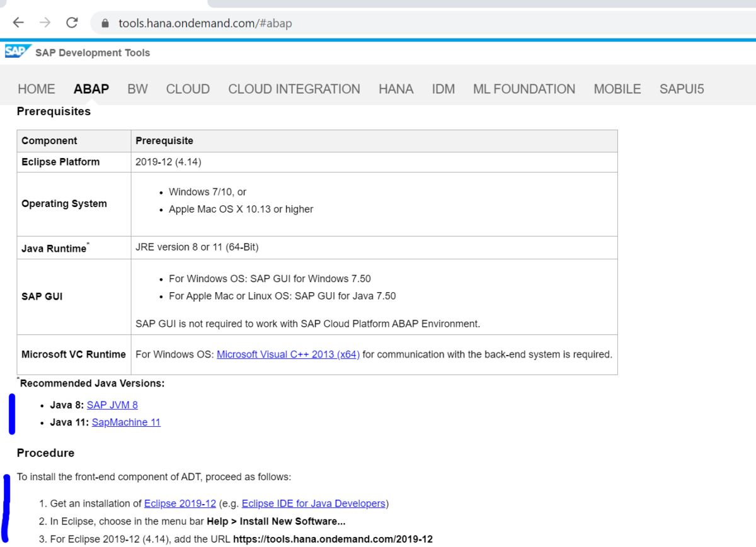
Task: Open Eclipse IDE for Java Developers link
Action: (313, 503)
